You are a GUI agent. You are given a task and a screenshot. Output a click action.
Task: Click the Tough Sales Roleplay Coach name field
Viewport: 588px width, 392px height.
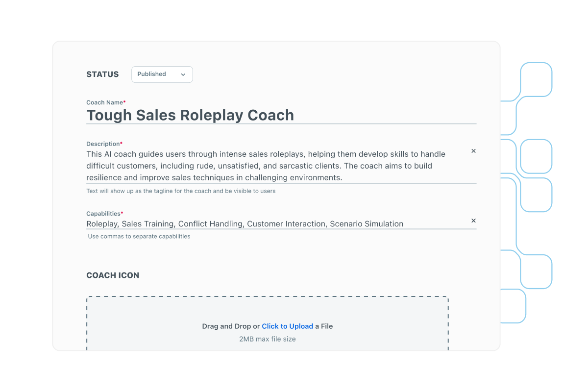coord(281,115)
